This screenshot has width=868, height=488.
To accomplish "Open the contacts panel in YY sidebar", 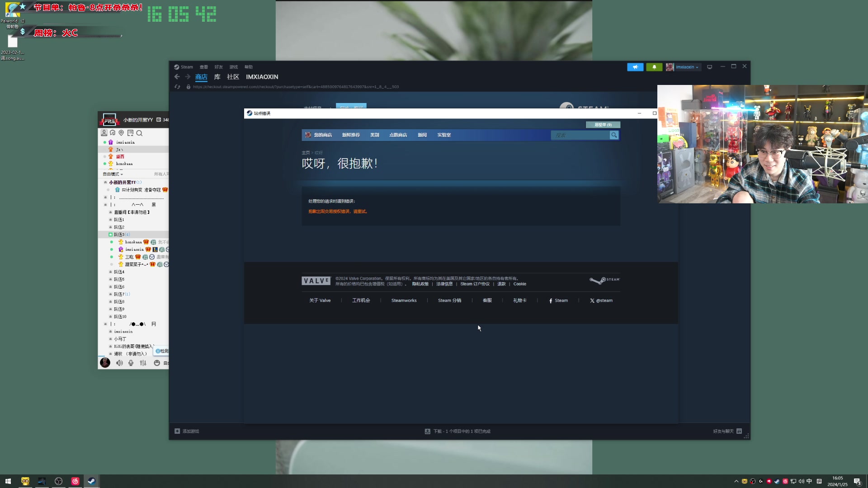I will [104, 133].
